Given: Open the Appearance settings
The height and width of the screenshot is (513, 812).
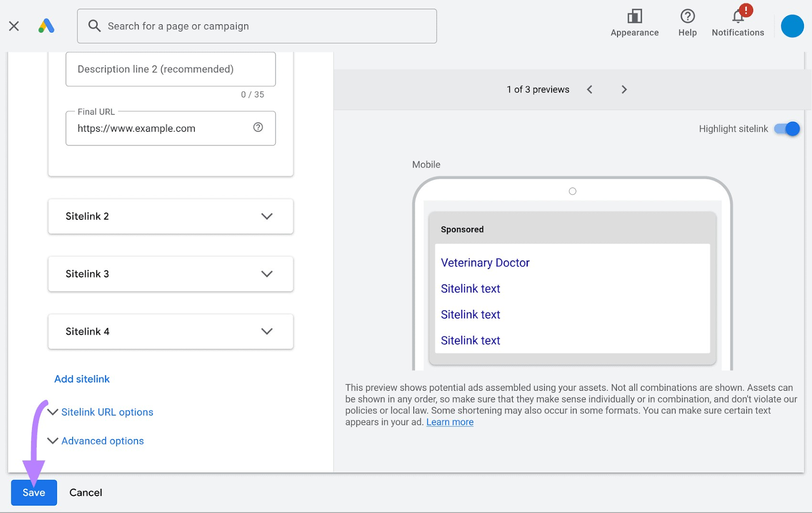Looking at the screenshot, I should (x=634, y=20).
